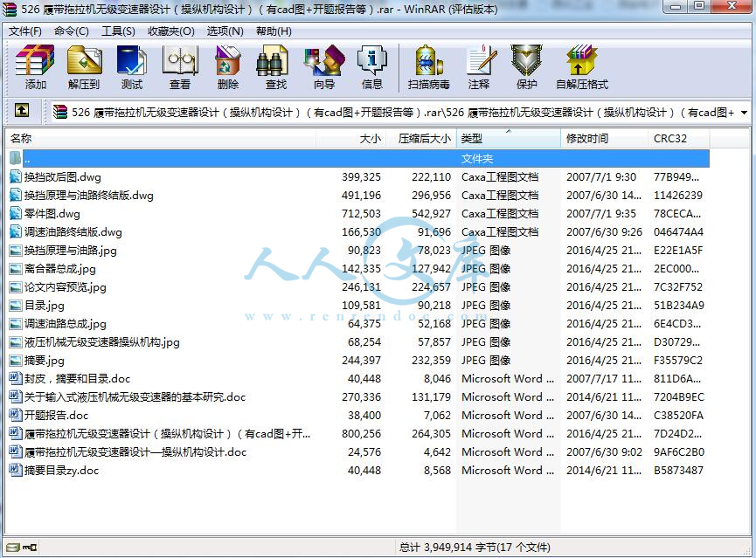Click the drive icon in status bar
The width and height of the screenshot is (756, 558).
click(13, 548)
